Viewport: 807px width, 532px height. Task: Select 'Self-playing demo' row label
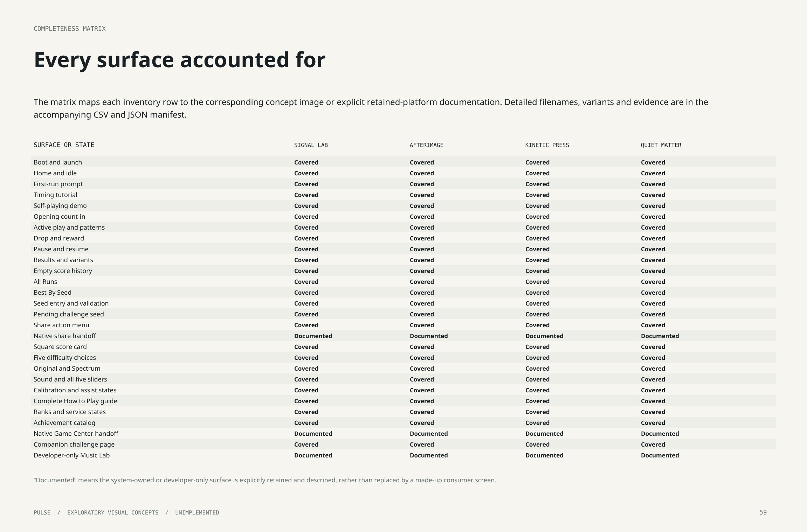[60, 206]
